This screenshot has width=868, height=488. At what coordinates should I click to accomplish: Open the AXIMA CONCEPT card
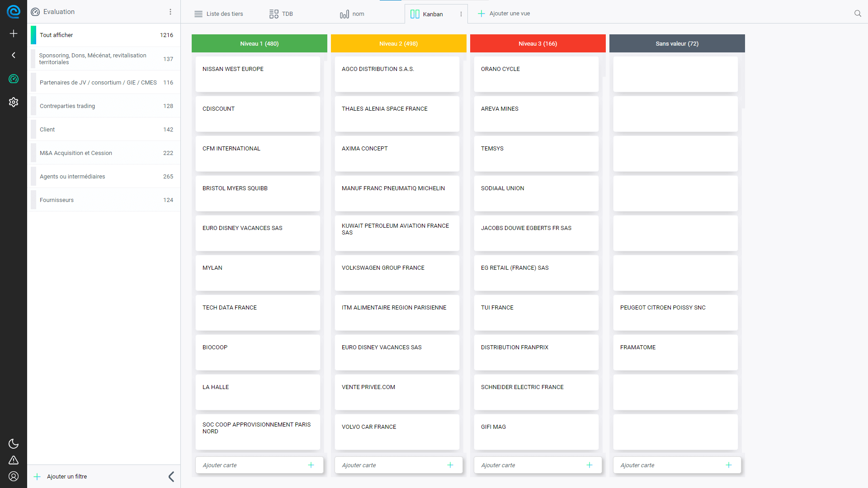397,154
